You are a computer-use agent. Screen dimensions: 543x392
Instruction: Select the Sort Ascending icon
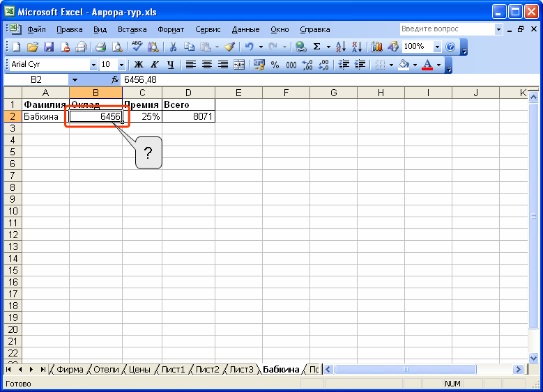pos(340,47)
